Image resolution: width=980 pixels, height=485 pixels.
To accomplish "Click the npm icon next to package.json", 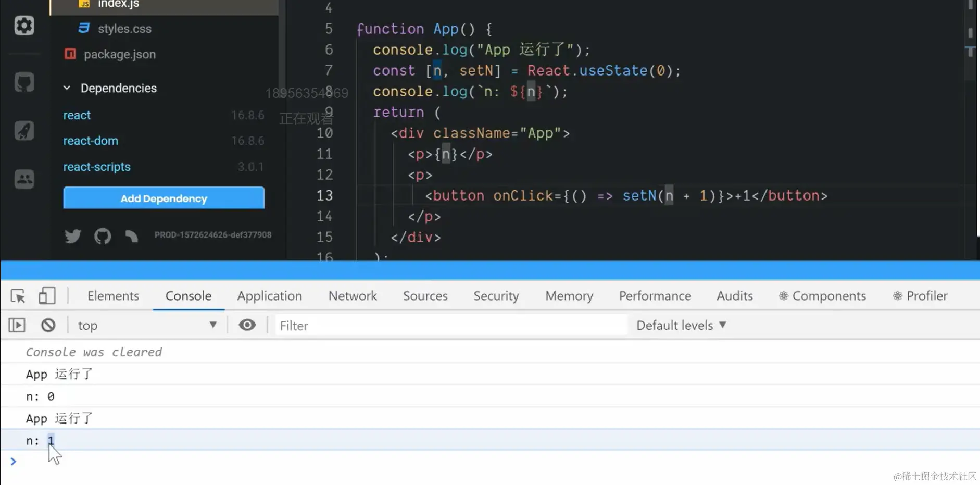I will [x=70, y=54].
